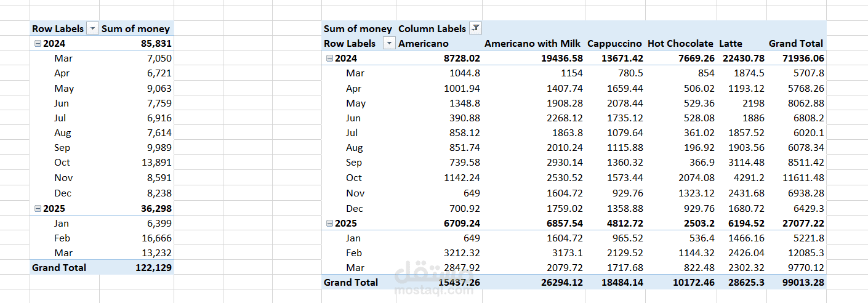868x303 pixels.
Task: Select the cell with value 7,759
Action: pos(158,103)
